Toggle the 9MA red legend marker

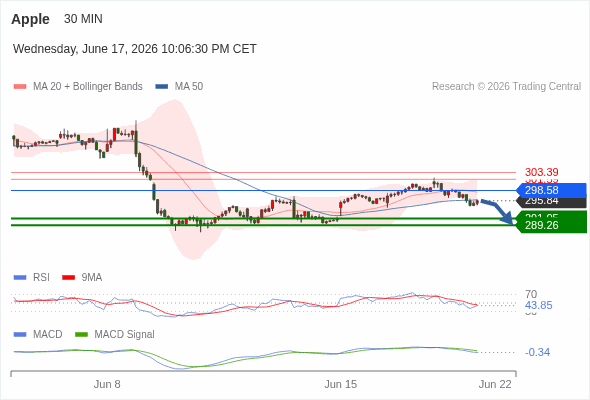pyautogui.click(x=68, y=278)
